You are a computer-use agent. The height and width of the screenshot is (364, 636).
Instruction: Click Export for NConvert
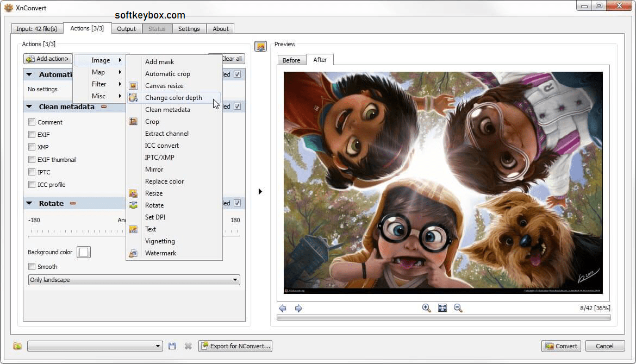[x=235, y=346]
